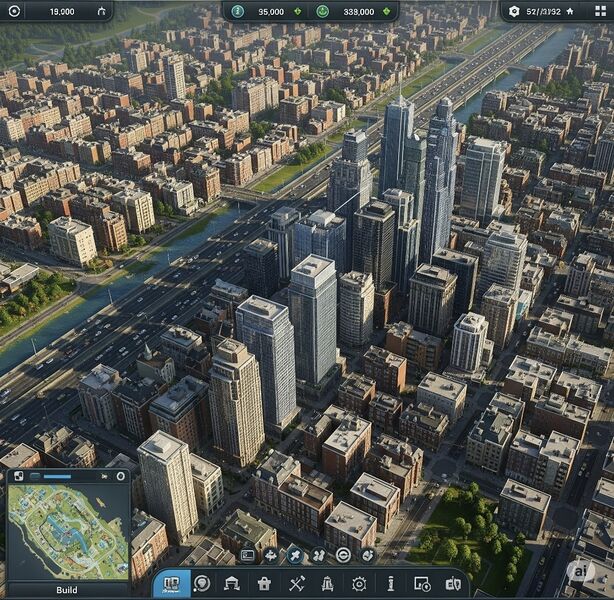This screenshot has height=600, width=614.
Task: Click the 35,000 value in top bar
Action: click(271, 12)
